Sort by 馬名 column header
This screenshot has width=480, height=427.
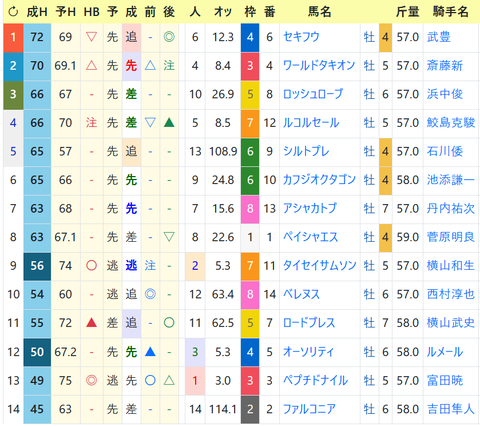(319, 12)
